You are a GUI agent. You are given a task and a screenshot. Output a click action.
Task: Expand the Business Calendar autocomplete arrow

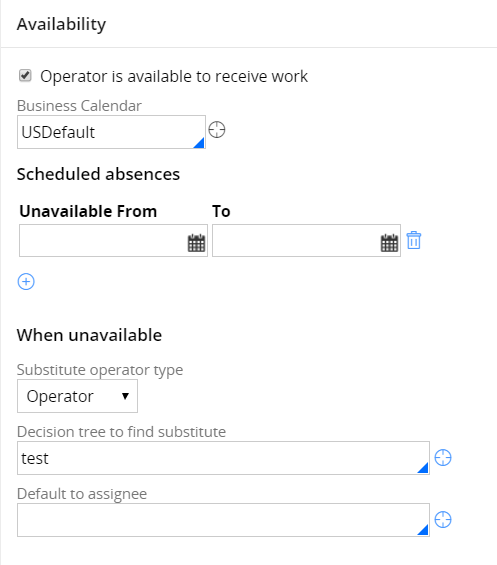[x=199, y=143]
